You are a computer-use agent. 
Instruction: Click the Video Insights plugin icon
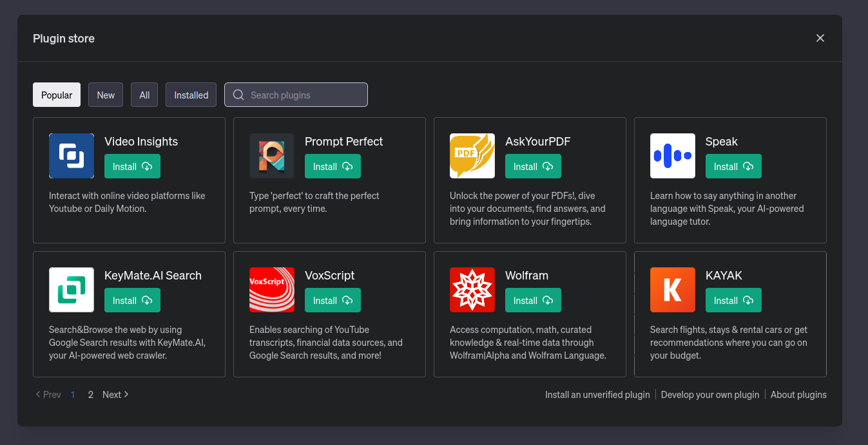pos(72,156)
